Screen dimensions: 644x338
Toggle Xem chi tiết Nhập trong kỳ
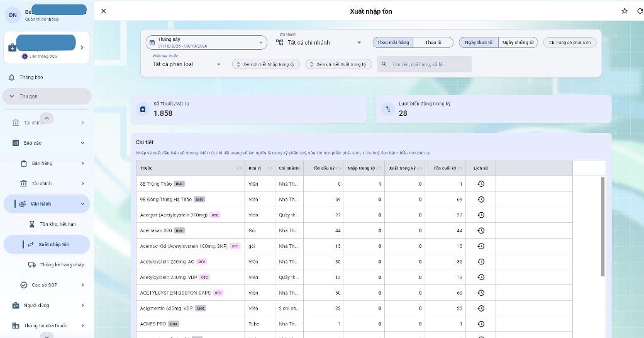(266, 64)
